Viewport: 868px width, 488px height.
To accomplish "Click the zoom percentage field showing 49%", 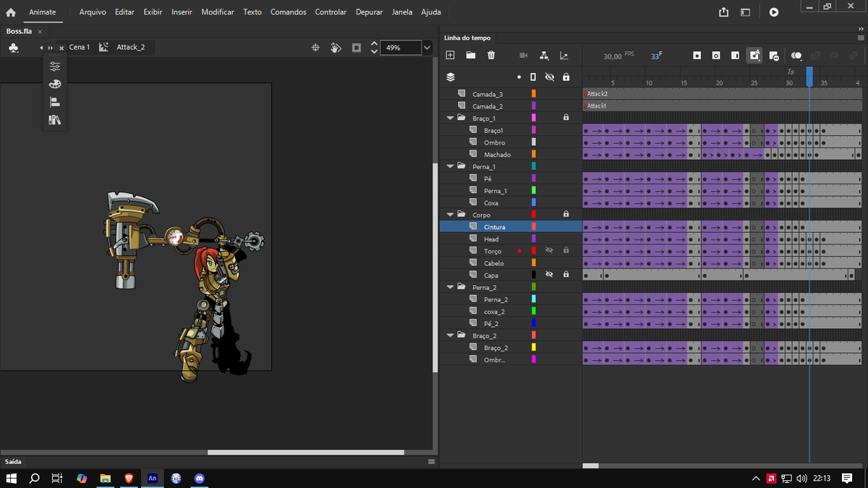I will click(x=400, y=48).
